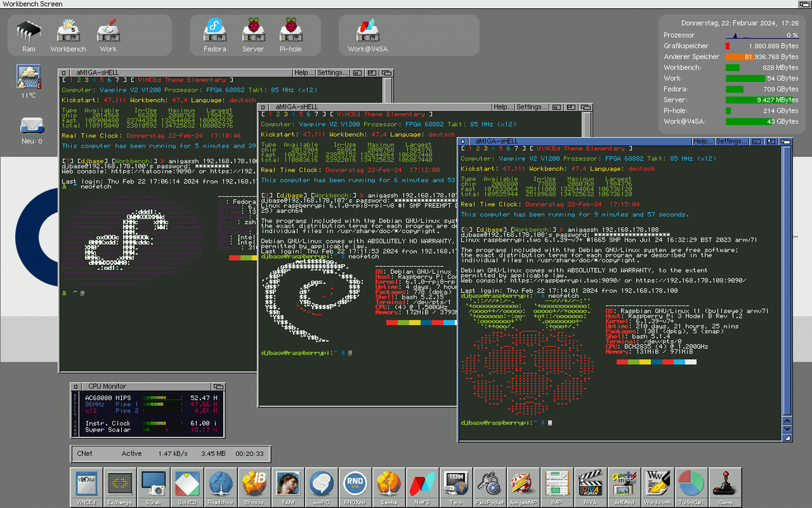Click Help... in the middle Debian shell window
This screenshot has height=508, width=812.
[x=503, y=107]
